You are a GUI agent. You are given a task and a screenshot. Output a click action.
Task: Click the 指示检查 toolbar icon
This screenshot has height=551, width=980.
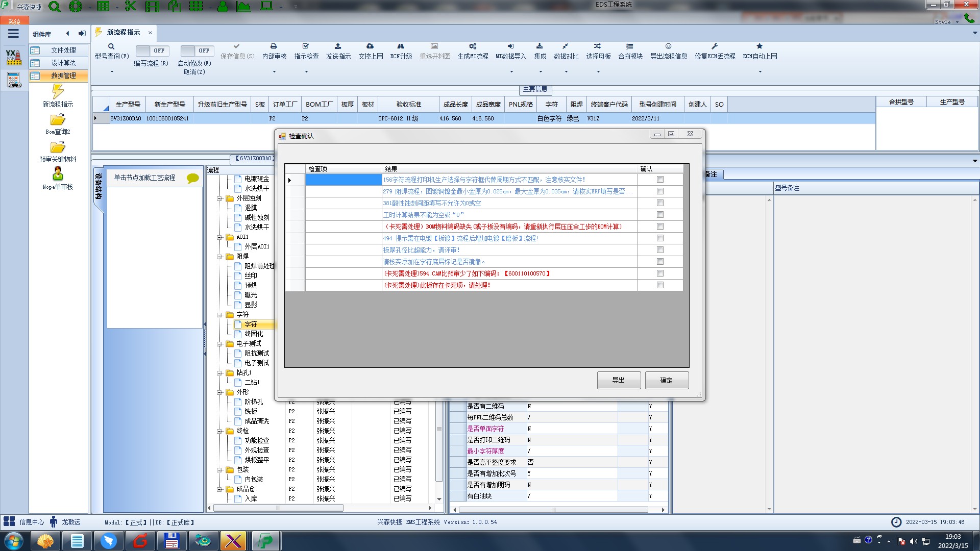[306, 46]
